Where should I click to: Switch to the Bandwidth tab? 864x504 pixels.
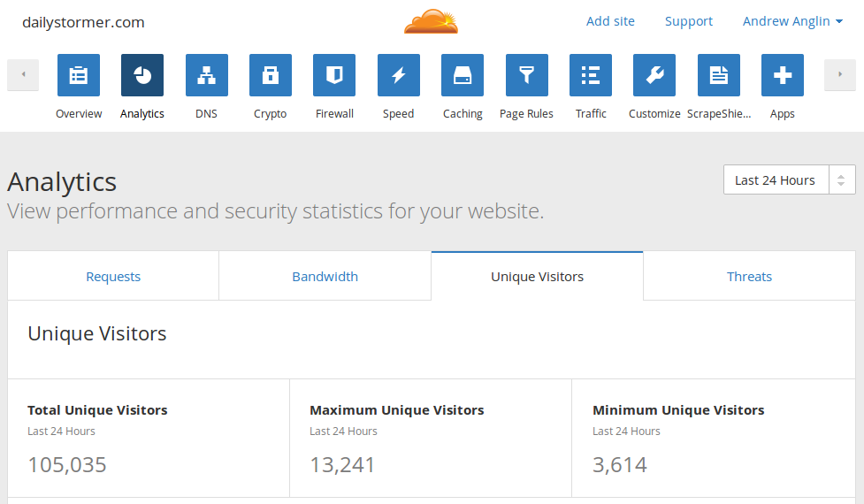[325, 277]
